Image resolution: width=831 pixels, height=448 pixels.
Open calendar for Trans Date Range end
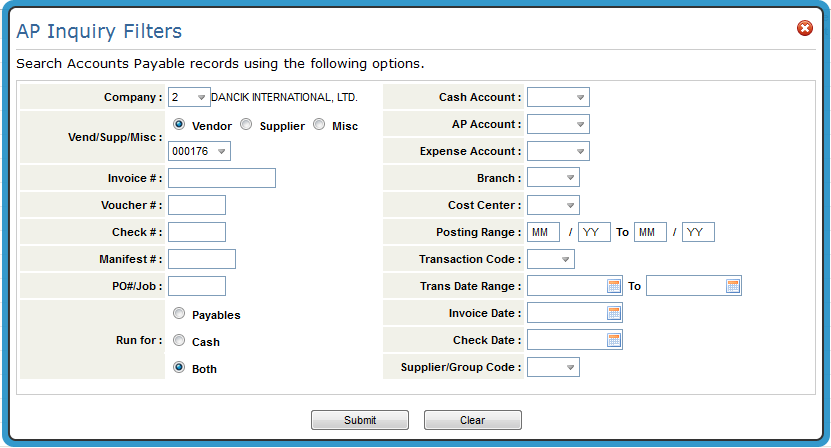click(x=732, y=286)
